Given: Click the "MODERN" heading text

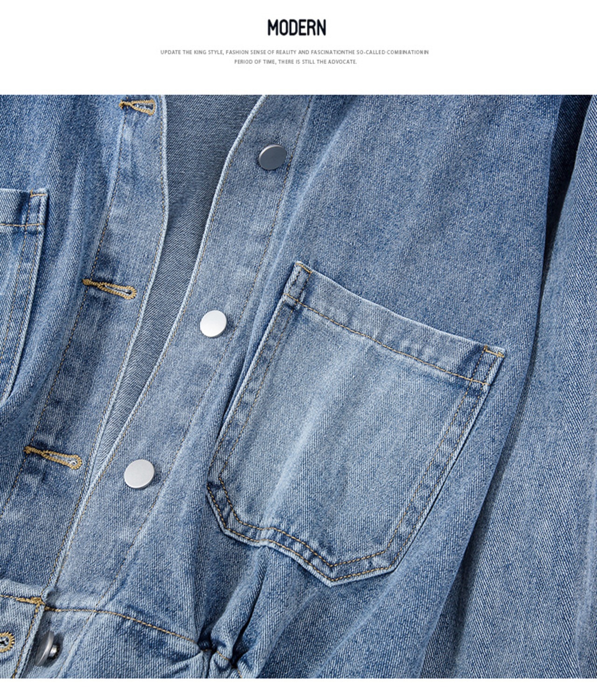Looking at the screenshot, I should (297, 28).
